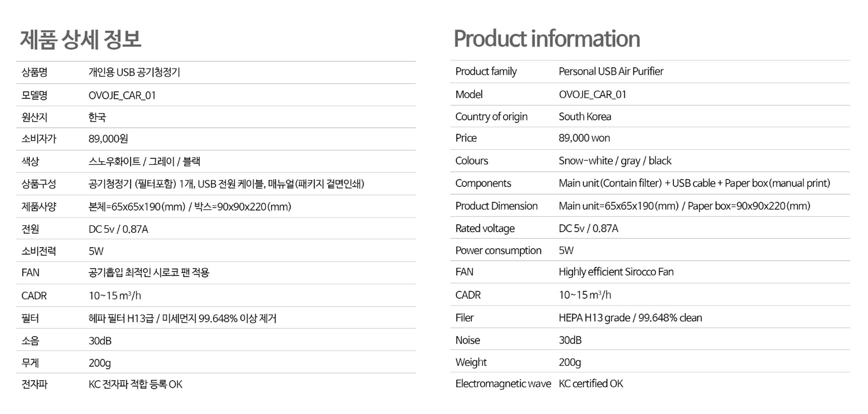The image size is (868, 414).
Task: Click the "Power consumption" row label
Action: [x=498, y=251]
